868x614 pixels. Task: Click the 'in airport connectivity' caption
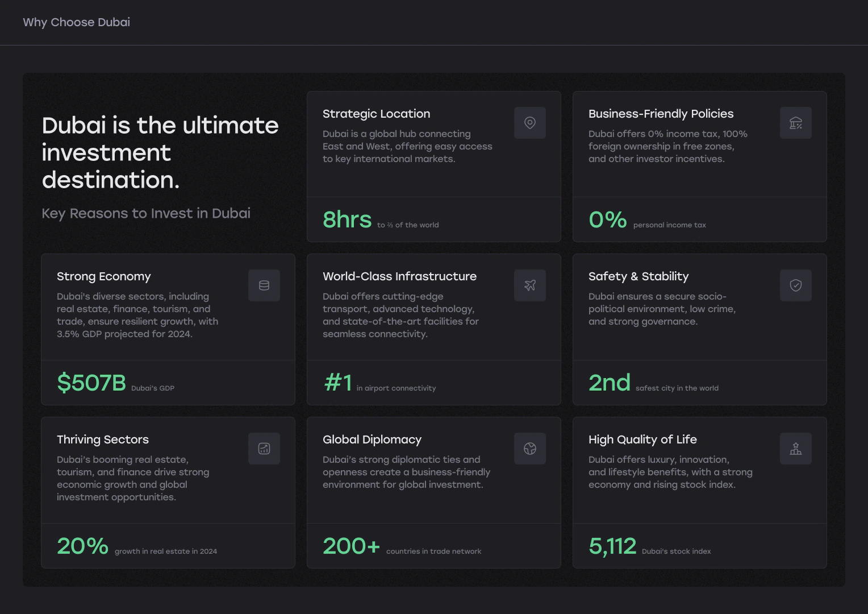[x=397, y=388]
